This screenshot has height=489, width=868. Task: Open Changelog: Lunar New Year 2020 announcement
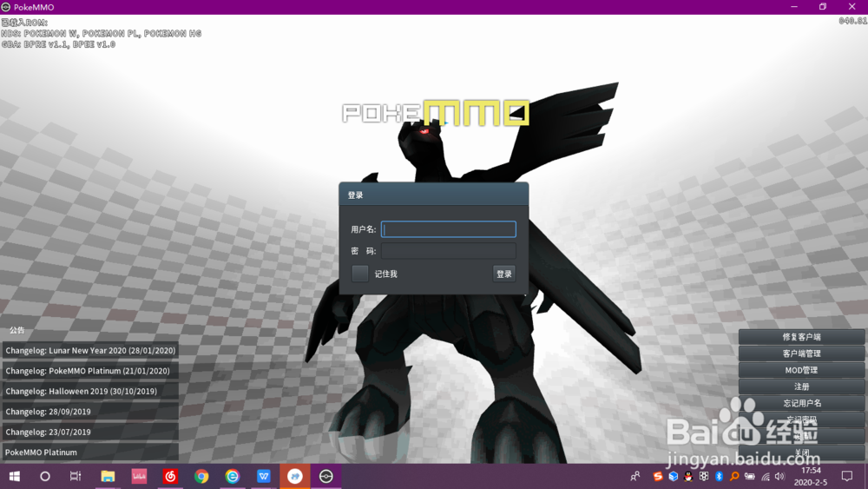90,351
